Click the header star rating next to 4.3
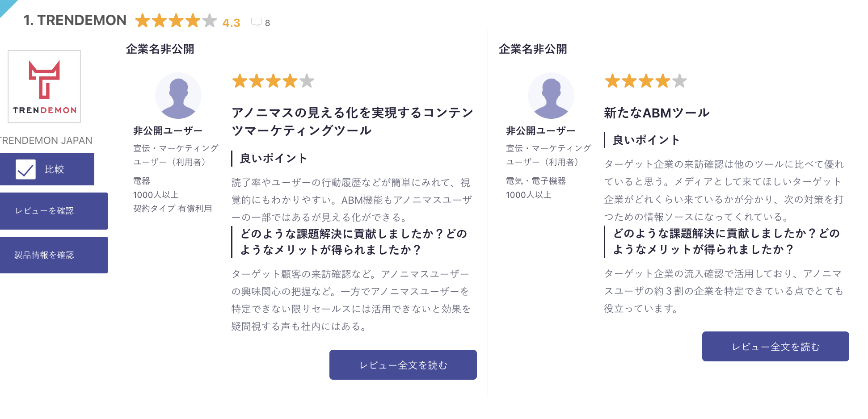Image resolution: width=868 pixels, height=419 pixels. (176, 21)
